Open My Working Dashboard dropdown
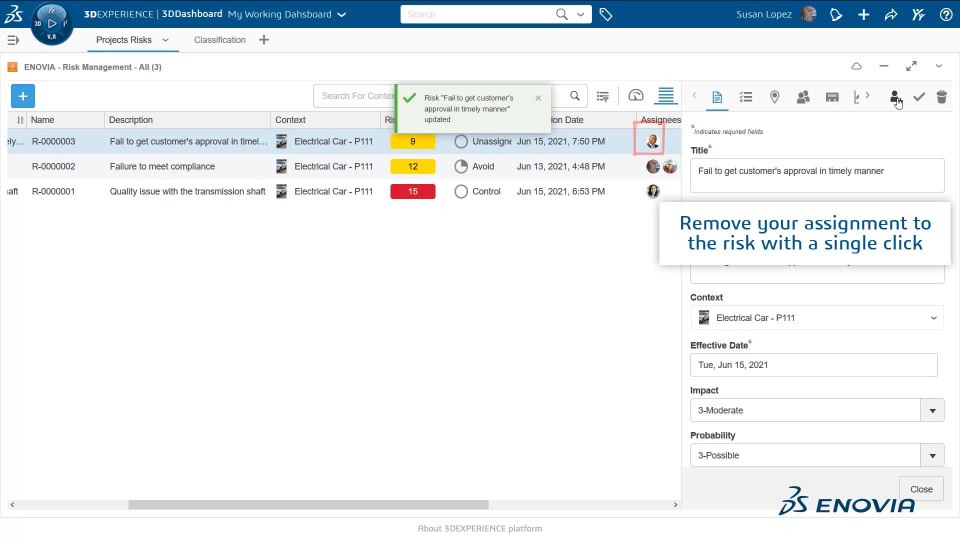This screenshot has height=540, width=960. click(342, 15)
